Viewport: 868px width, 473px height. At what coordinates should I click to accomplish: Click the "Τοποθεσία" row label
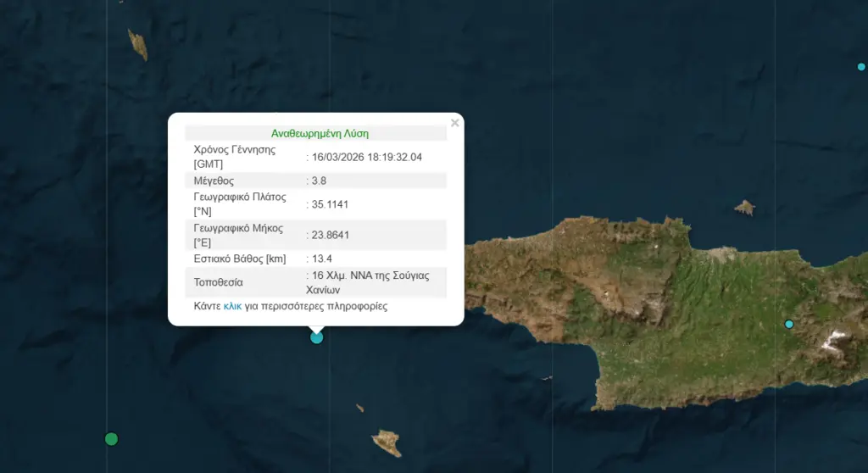[x=218, y=282]
